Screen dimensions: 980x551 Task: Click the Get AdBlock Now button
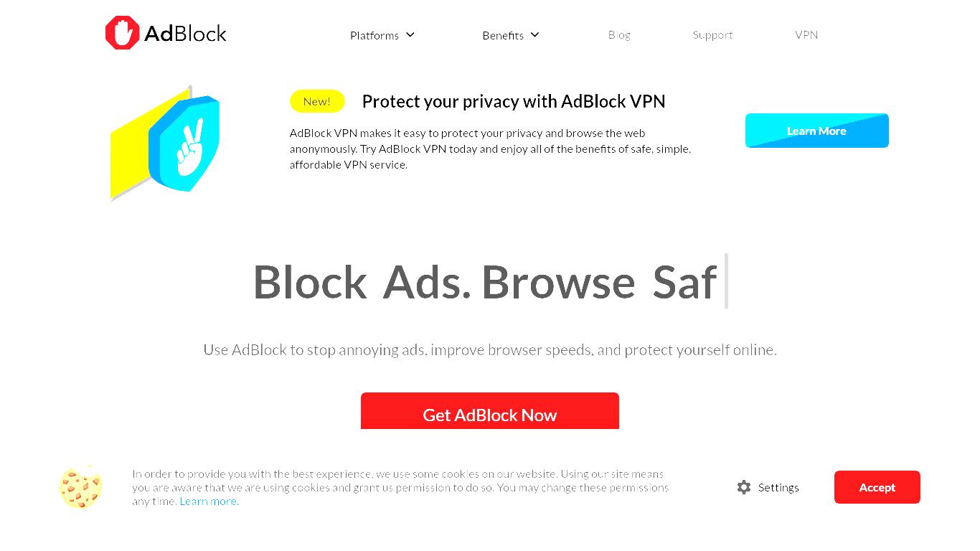click(x=490, y=411)
